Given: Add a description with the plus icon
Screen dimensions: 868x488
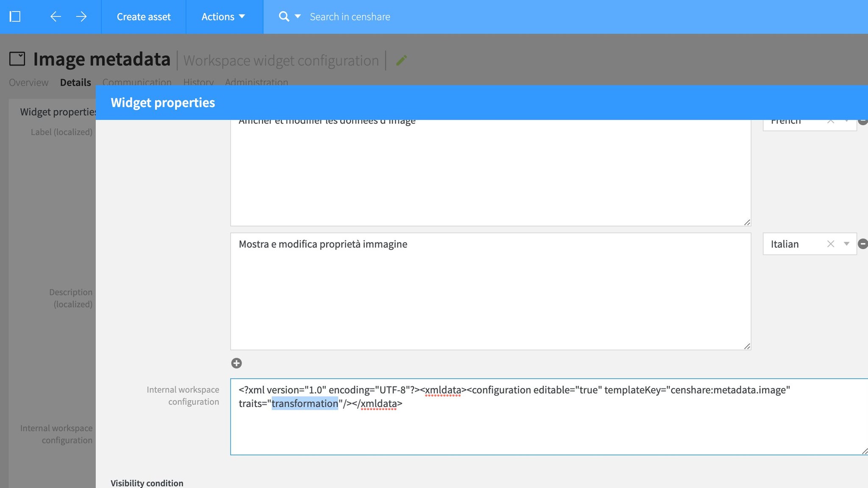Looking at the screenshot, I should click(x=236, y=363).
